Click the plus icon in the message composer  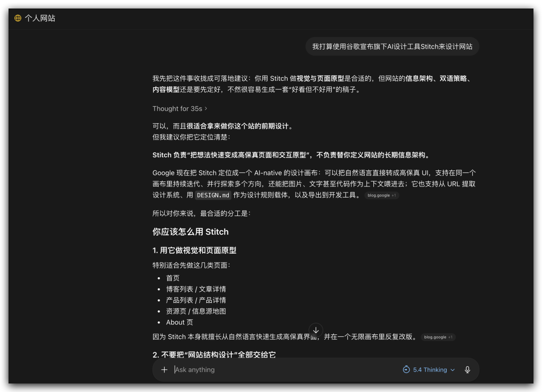165,369
